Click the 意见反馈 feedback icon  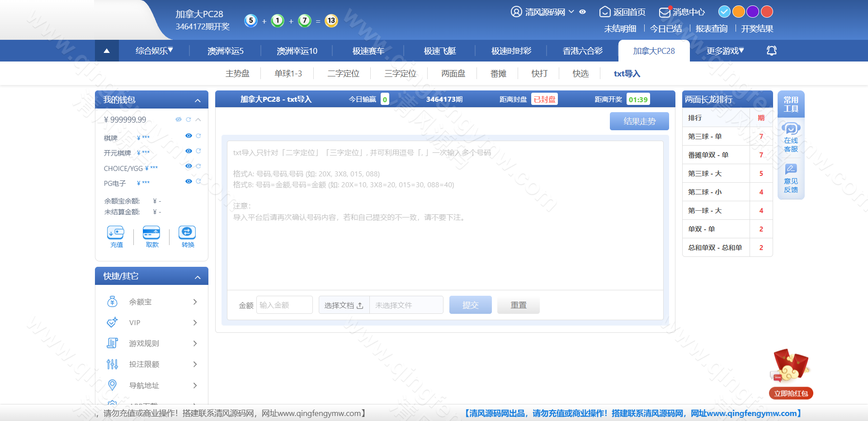coord(791,169)
